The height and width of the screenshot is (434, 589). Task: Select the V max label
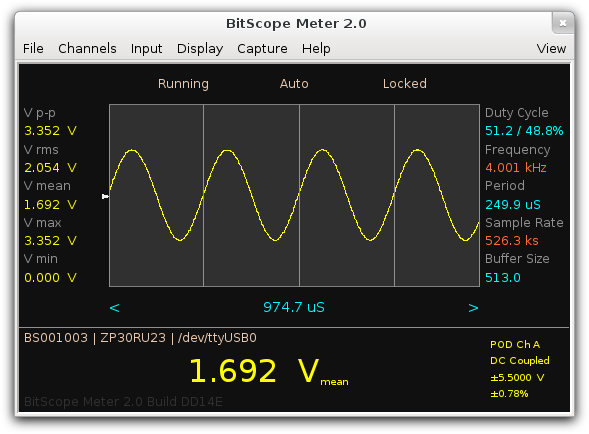pos(42,222)
